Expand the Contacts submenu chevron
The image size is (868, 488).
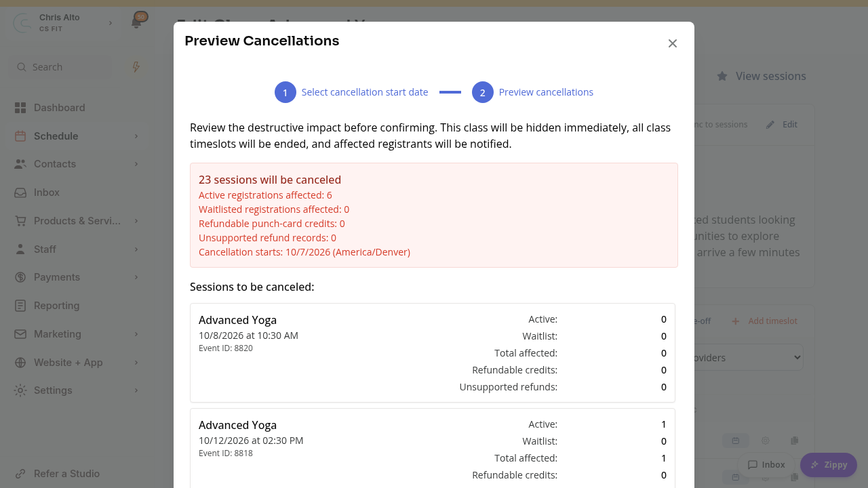pyautogui.click(x=136, y=164)
